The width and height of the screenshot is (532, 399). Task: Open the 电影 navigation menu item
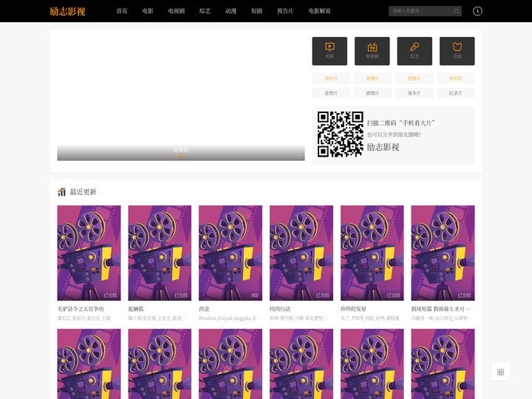[148, 11]
